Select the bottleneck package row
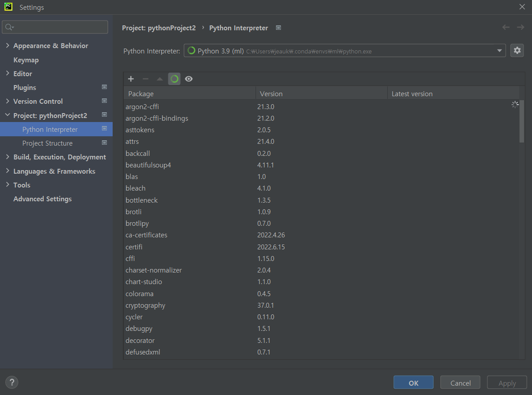Viewport: 532px width, 395px height. [x=321, y=200]
